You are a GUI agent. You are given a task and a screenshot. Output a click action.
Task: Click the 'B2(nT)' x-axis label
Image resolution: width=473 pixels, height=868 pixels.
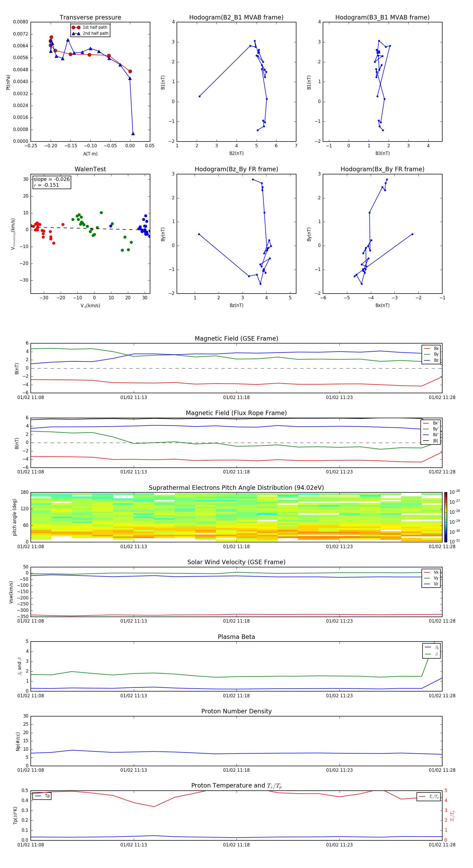(236, 153)
